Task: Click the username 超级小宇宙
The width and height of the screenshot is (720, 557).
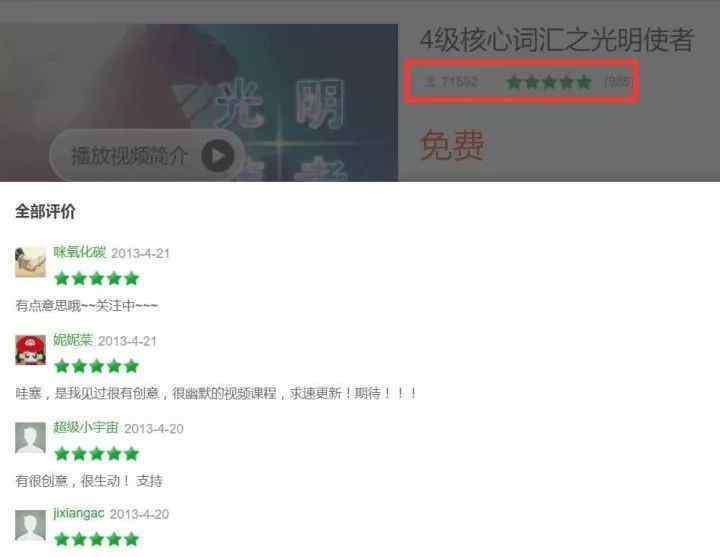Action: click(86, 428)
